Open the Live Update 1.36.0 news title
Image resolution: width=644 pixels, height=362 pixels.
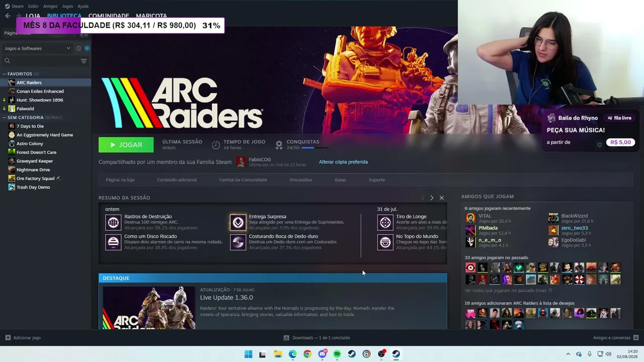226,298
